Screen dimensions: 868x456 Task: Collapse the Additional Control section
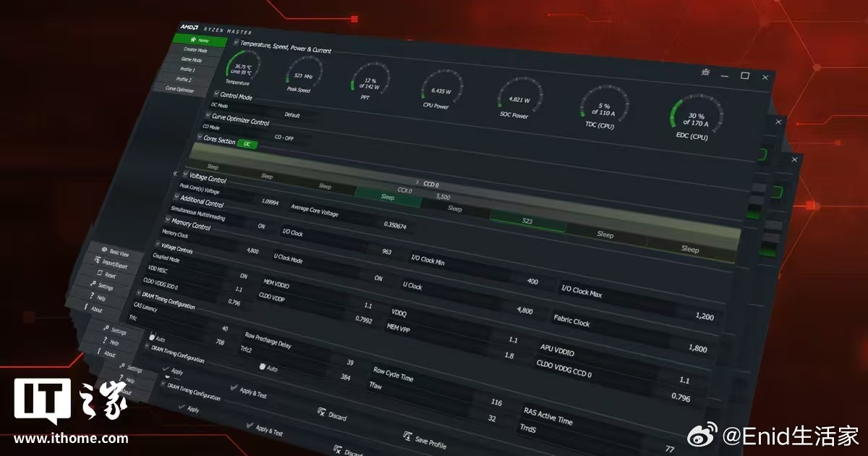[176, 198]
